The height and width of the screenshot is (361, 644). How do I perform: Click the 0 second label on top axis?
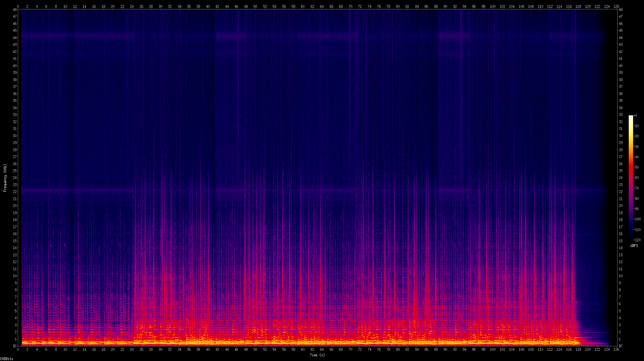(x=18, y=6)
